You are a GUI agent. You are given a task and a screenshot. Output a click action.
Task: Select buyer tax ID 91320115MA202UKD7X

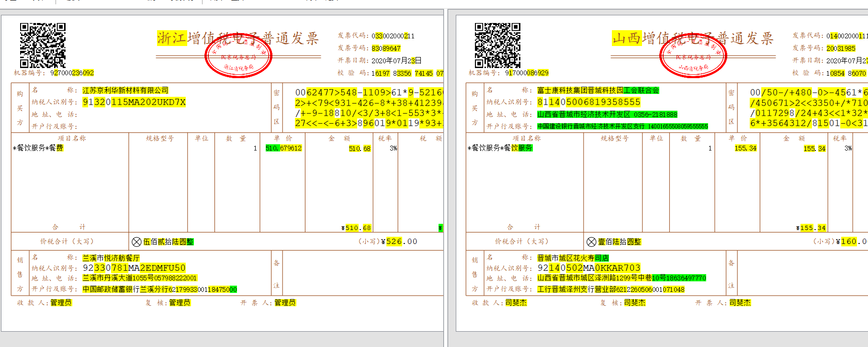tap(134, 102)
